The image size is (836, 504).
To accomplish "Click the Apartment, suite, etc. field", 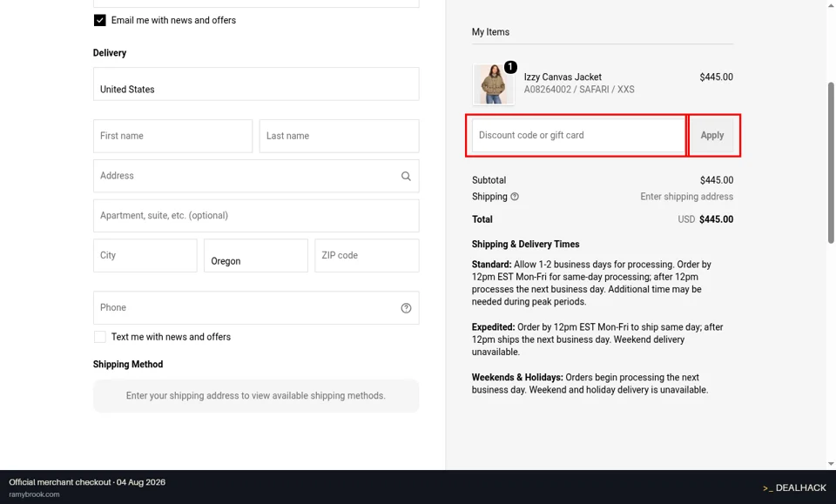I will [256, 216].
